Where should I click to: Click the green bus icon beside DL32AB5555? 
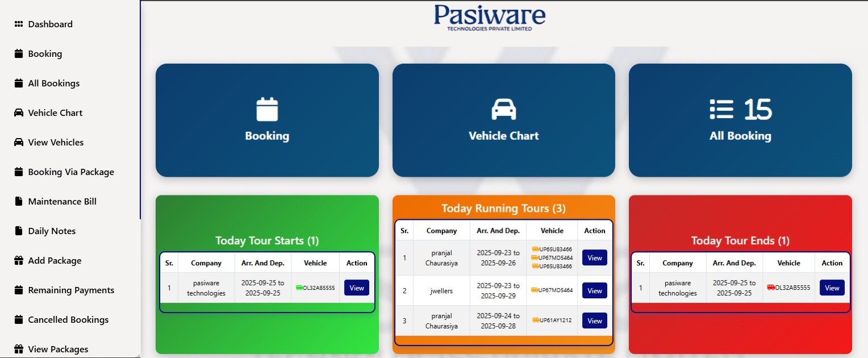click(x=299, y=288)
